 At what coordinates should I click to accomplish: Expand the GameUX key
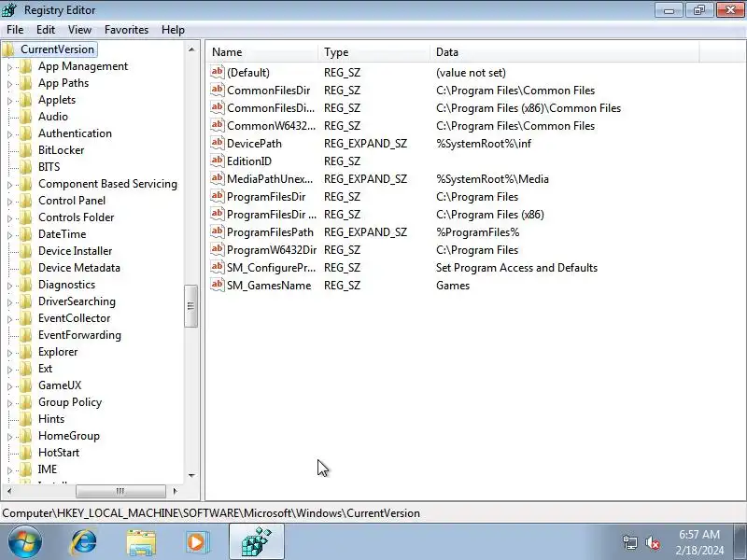click(9, 386)
